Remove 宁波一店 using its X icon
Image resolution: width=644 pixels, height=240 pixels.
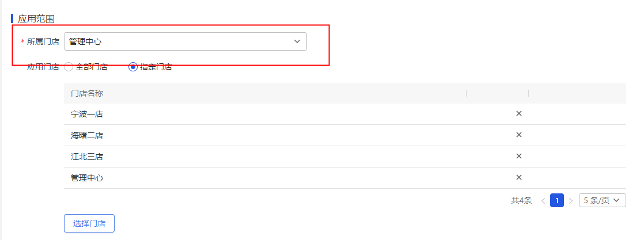click(x=518, y=113)
